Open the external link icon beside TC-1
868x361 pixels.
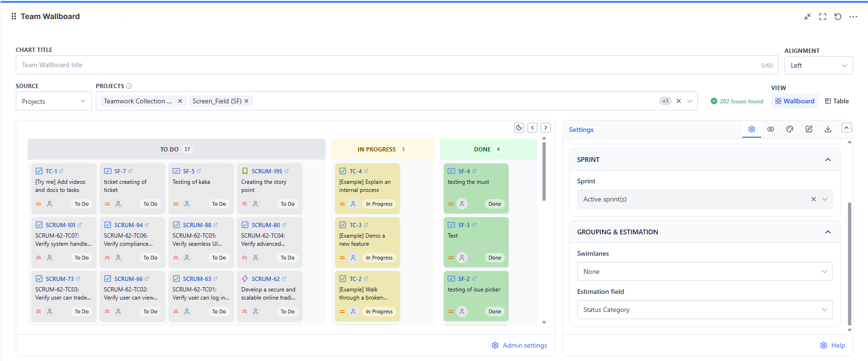pos(61,171)
